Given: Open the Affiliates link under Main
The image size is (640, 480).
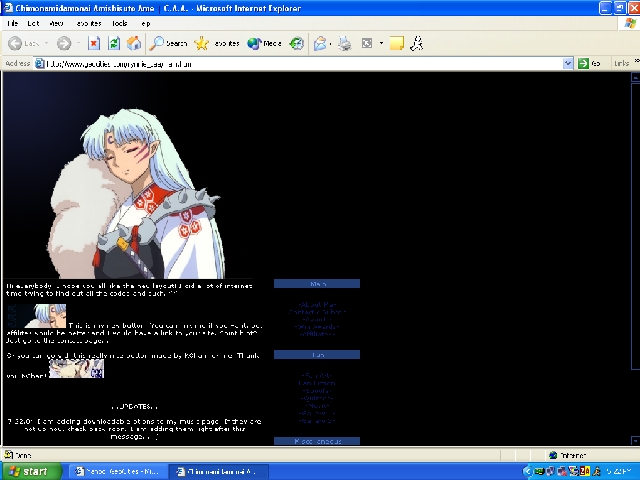Looking at the screenshot, I should (x=317, y=334).
